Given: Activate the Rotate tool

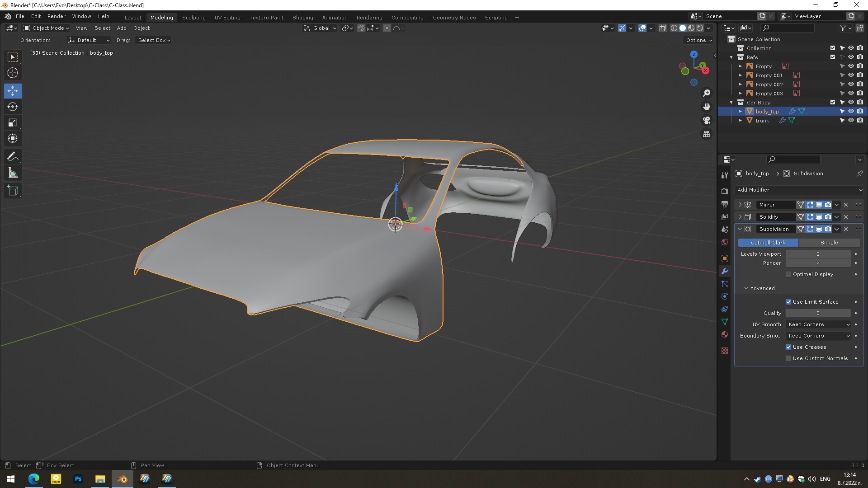Looking at the screenshot, I should (13, 107).
